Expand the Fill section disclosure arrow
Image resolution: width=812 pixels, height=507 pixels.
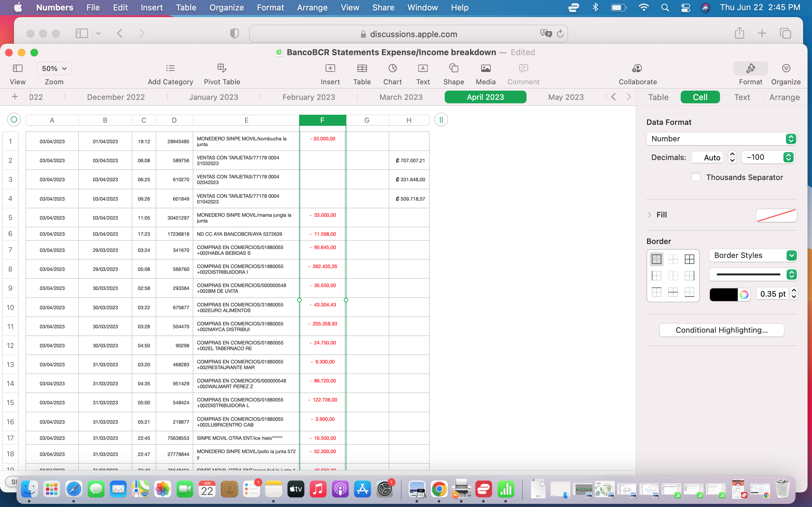pos(649,215)
